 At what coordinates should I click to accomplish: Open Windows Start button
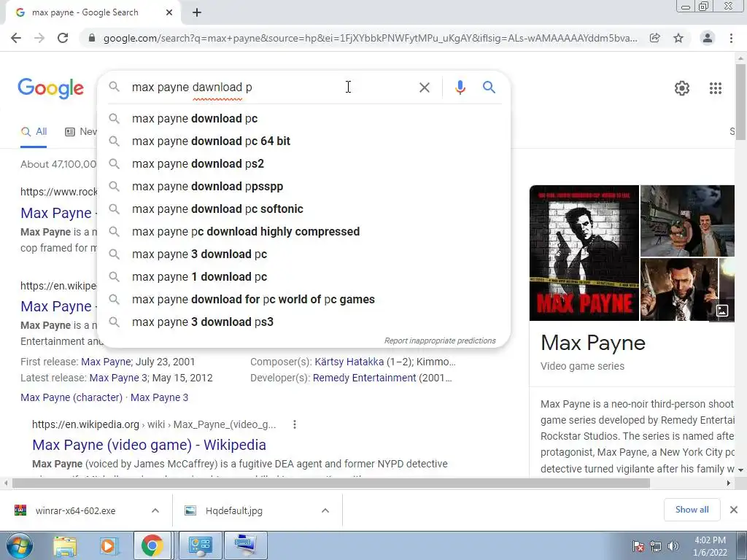click(18, 545)
